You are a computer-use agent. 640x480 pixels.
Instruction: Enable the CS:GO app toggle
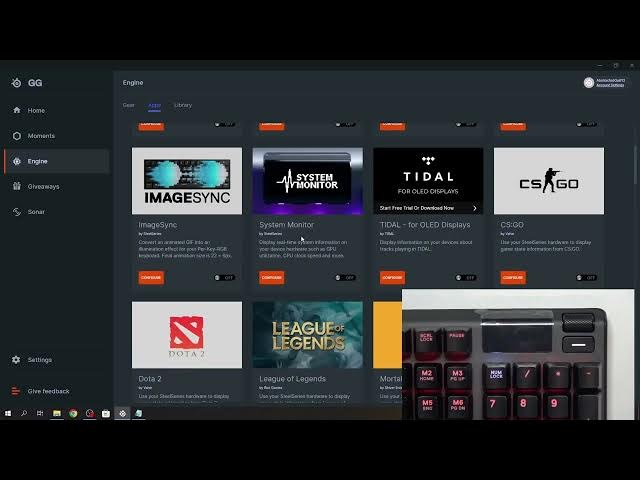[587, 278]
